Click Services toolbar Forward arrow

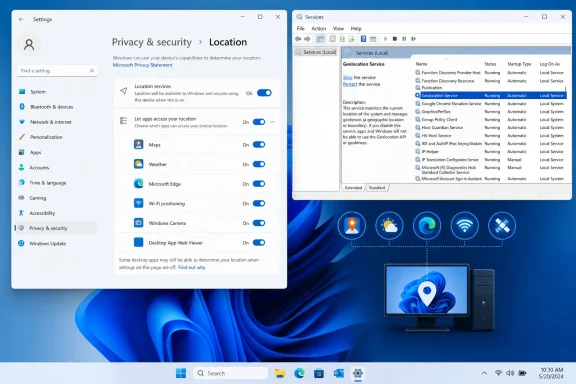point(307,39)
